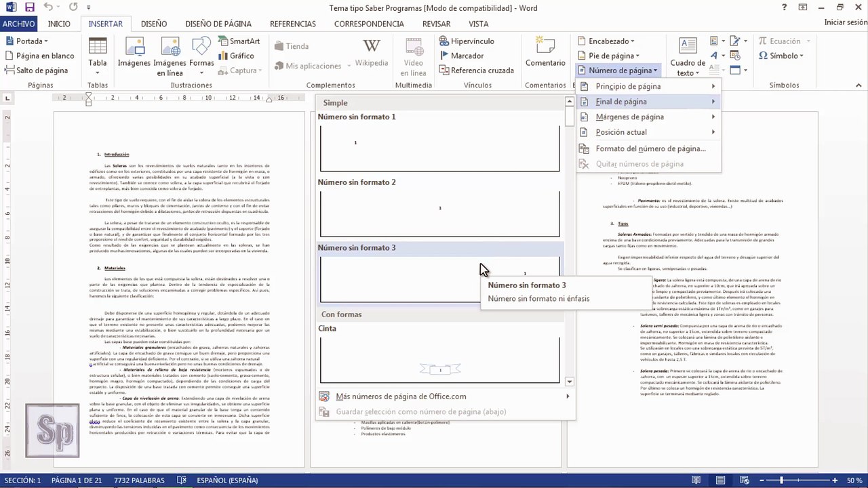Open the Encabezado dropdown
This screenshot has width=868, height=488.
pyautogui.click(x=606, y=41)
